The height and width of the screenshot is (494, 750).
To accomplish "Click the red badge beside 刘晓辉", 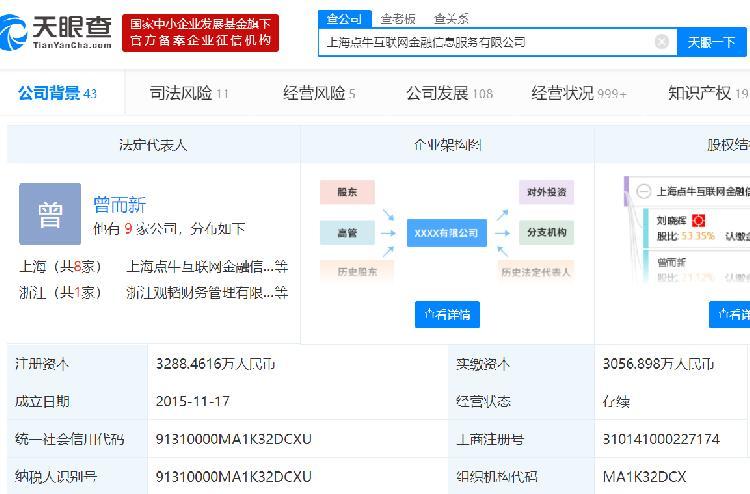I will [x=698, y=220].
